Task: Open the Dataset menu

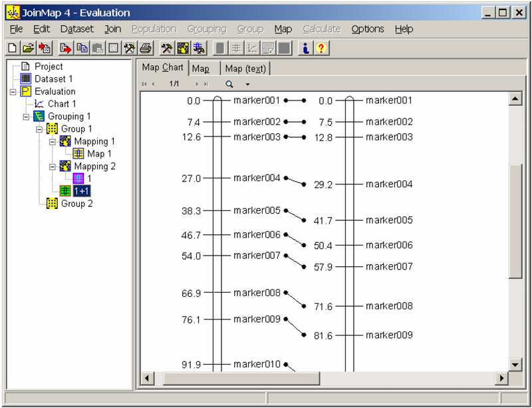Action: [76, 29]
